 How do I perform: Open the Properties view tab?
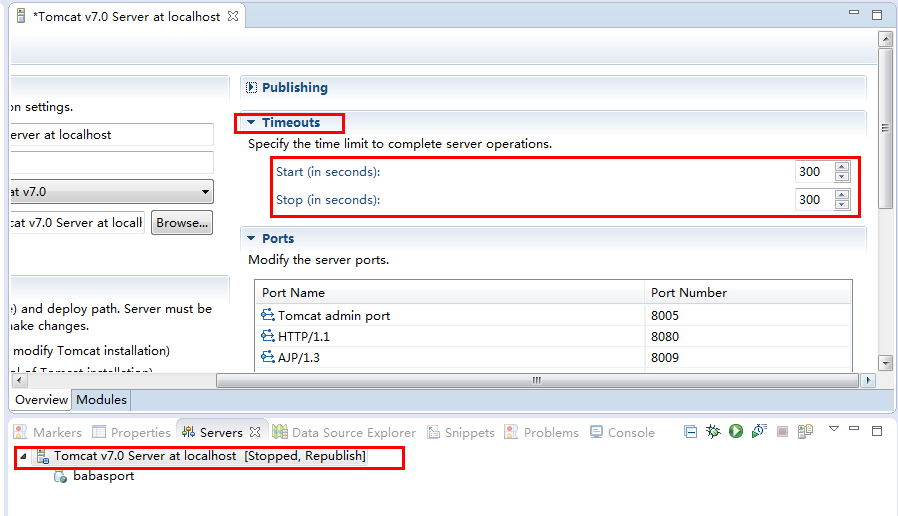[x=132, y=432]
